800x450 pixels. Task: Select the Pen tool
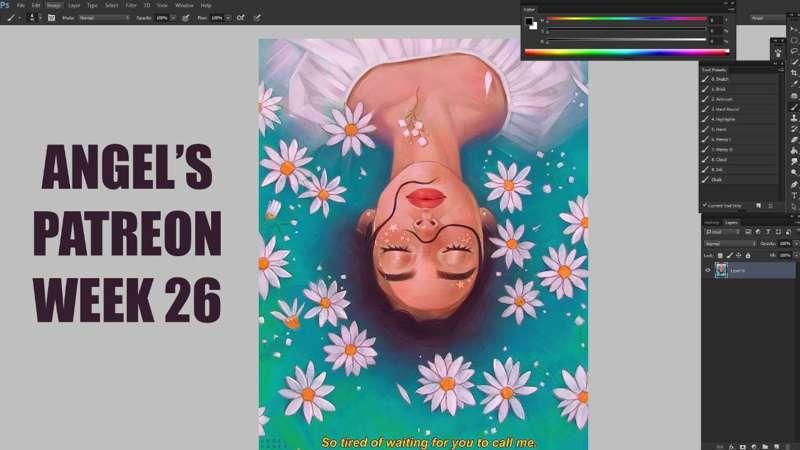coord(794,184)
